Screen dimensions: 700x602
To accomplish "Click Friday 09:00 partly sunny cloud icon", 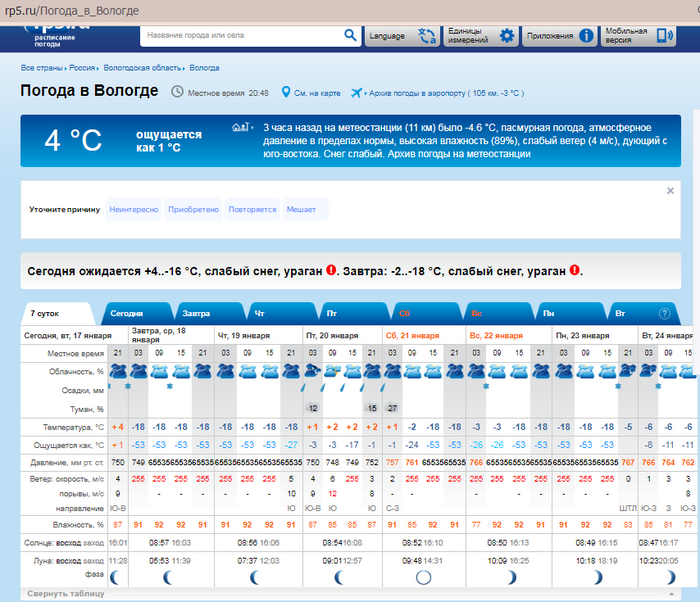I will [x=333, y=371].
